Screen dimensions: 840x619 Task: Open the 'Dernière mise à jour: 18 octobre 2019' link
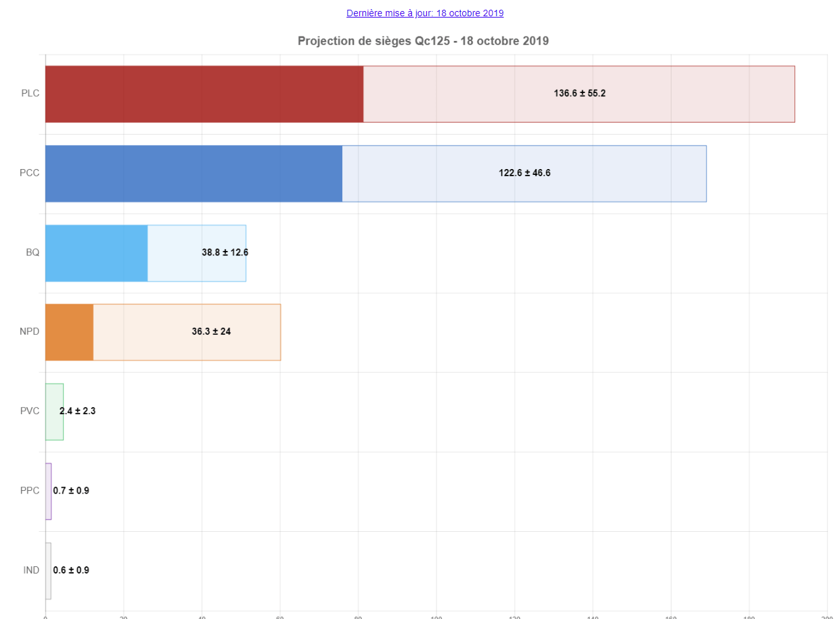point(425,13)
